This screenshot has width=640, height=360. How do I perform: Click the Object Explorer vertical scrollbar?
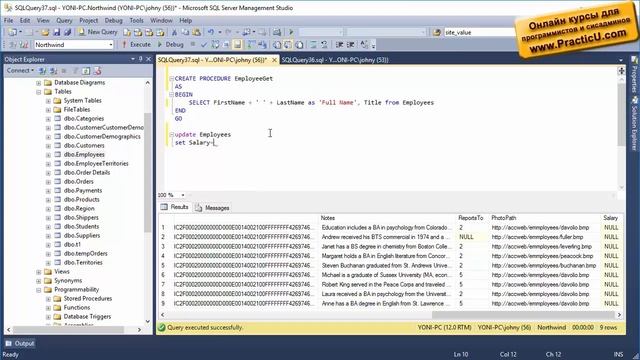[148, 173]
